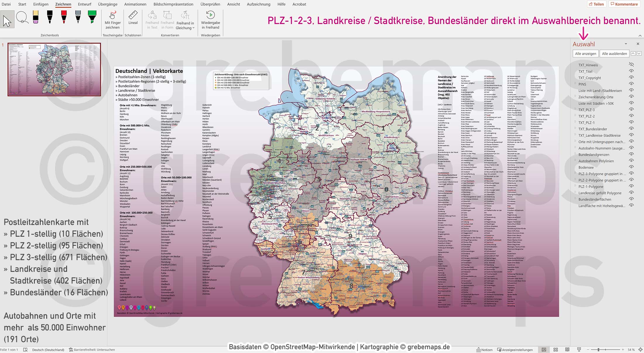Image resolution: width=644 pixels, height=353 pixels.
Task: Open the Auswahl pane options dropdown
Action: point(626,44)
